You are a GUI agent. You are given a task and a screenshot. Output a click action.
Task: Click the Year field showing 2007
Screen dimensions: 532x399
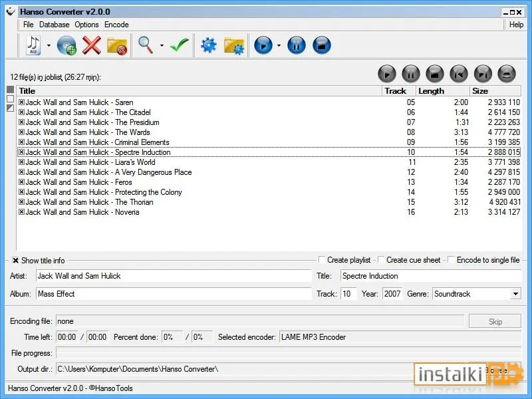click(392, 294)
